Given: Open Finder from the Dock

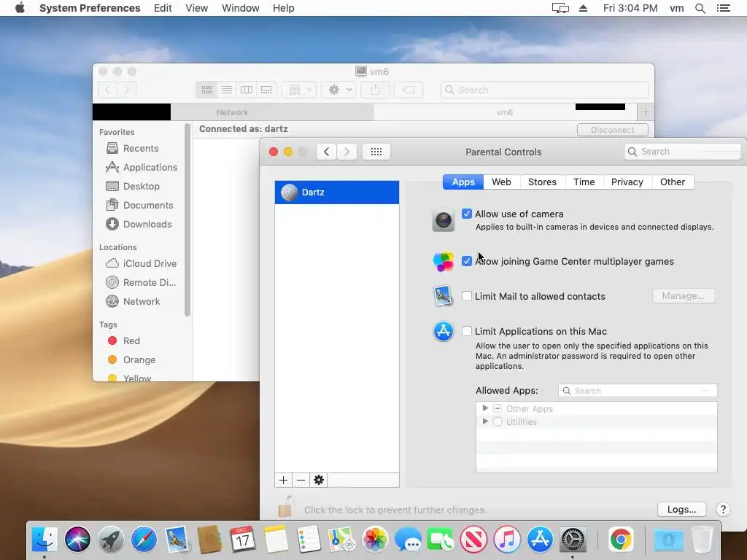Looking at the screenshot, I should pyautogui.click(x=44, y=540).
